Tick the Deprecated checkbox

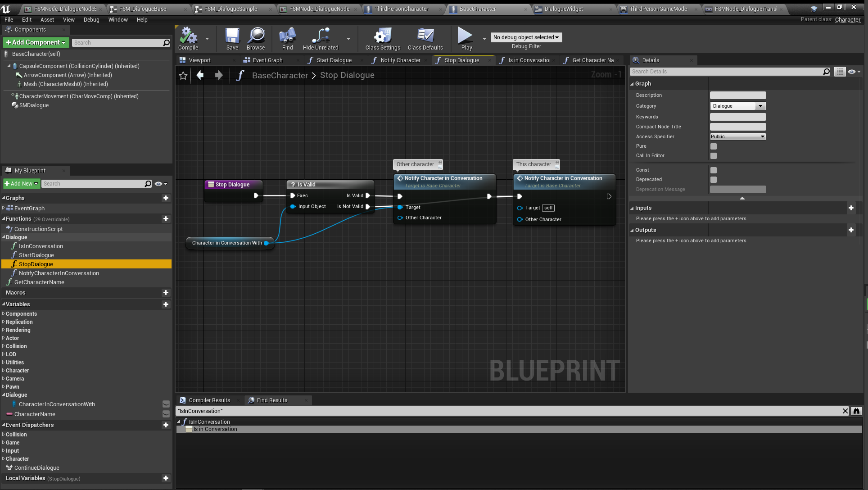tap(714, 180)
